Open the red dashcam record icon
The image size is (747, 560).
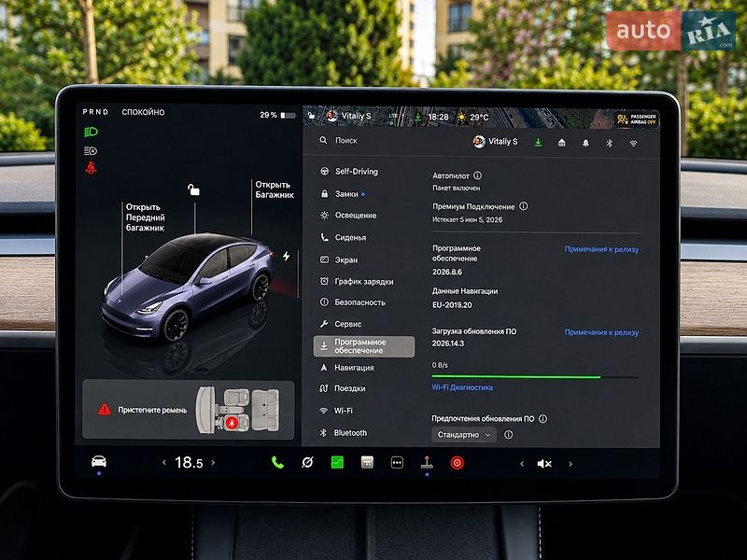[457, 463]
